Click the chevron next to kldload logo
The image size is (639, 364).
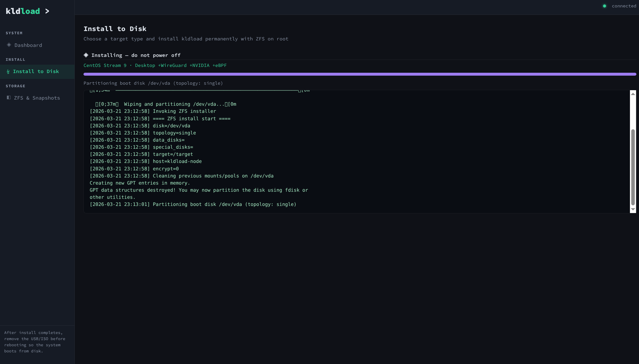pos(47,11)
